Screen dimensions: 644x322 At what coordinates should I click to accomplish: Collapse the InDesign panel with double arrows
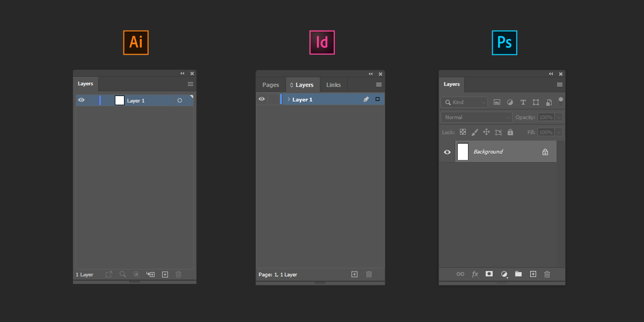point(371,74)
